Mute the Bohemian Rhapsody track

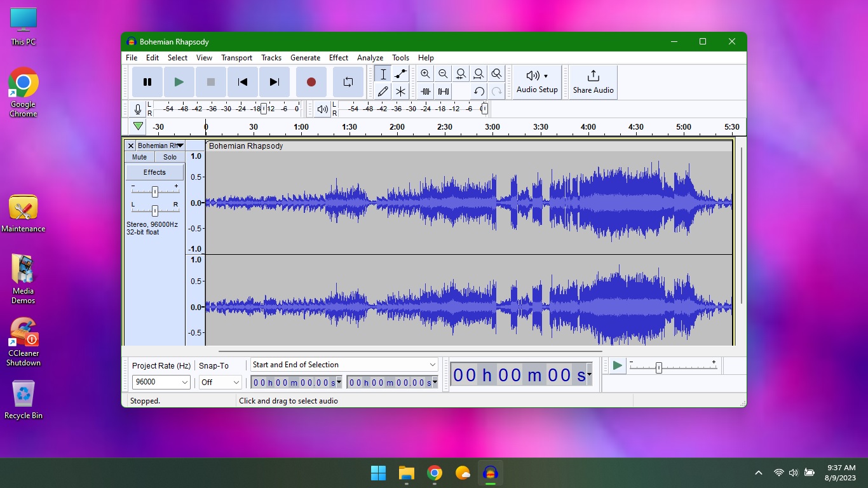[139, 157]
